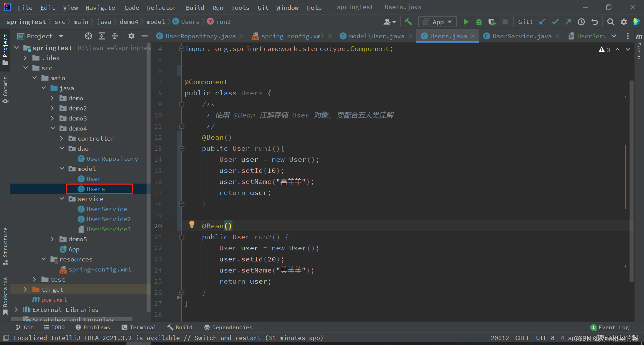Open the user account icon menu

[x=389, y=22]
